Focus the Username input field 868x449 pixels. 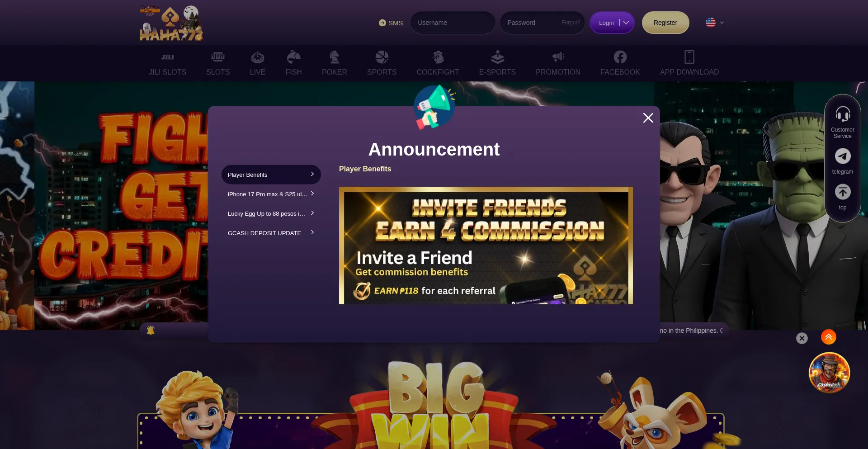[453, 23]
